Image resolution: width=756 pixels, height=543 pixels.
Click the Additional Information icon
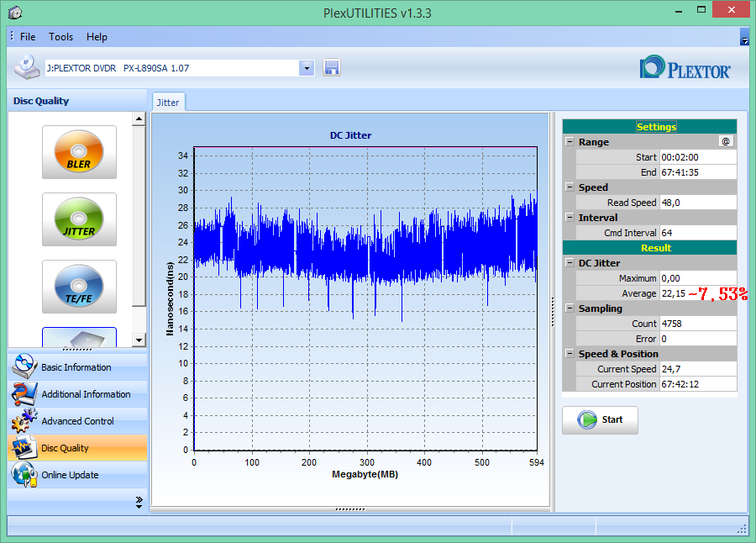click(x=24, y=394)
